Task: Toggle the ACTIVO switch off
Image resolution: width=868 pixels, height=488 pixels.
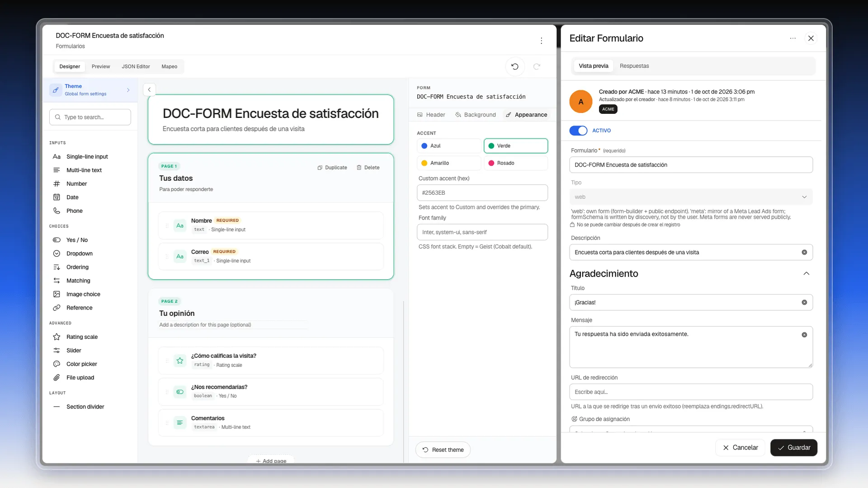Action: [x=578, y=131]
